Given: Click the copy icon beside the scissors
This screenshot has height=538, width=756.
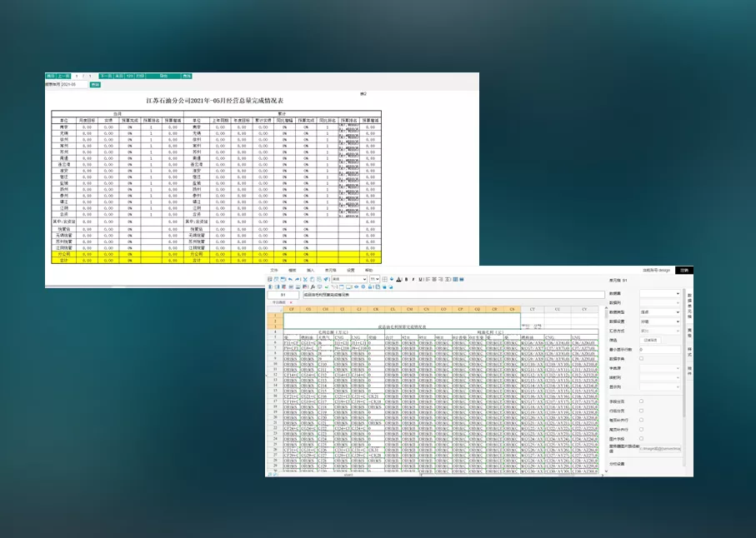Looking at the screenshot, I should 312,279.
